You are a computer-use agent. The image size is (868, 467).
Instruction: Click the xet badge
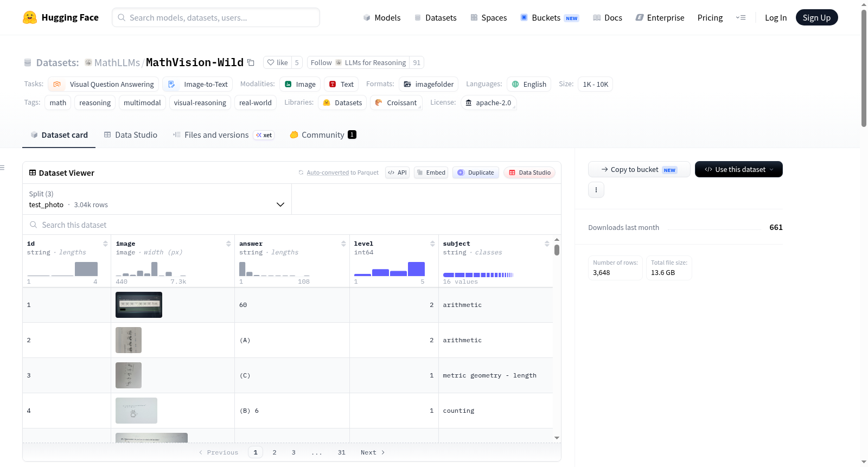pos(264,135)
